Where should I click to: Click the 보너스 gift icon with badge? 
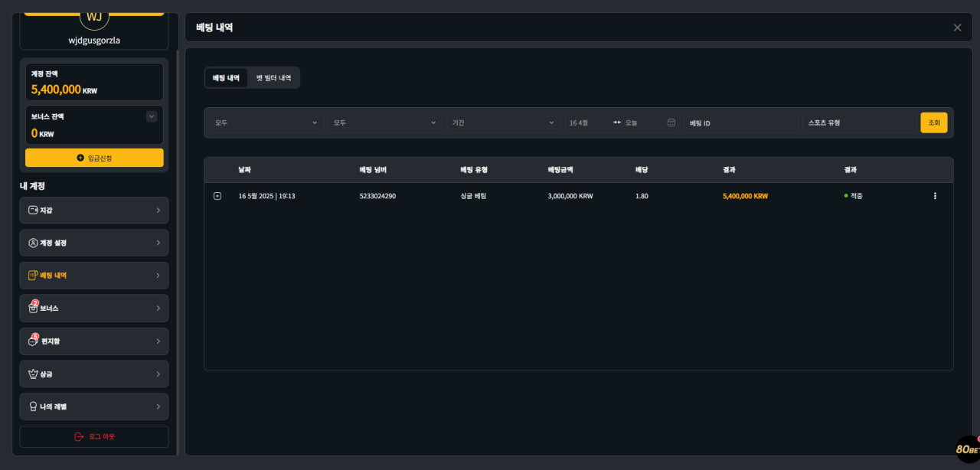[x=33, y=308]
